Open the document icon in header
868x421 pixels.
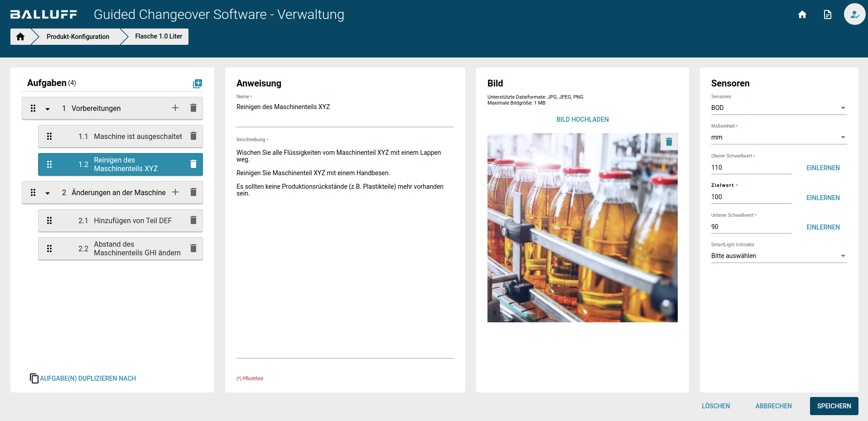coord(827,14)
